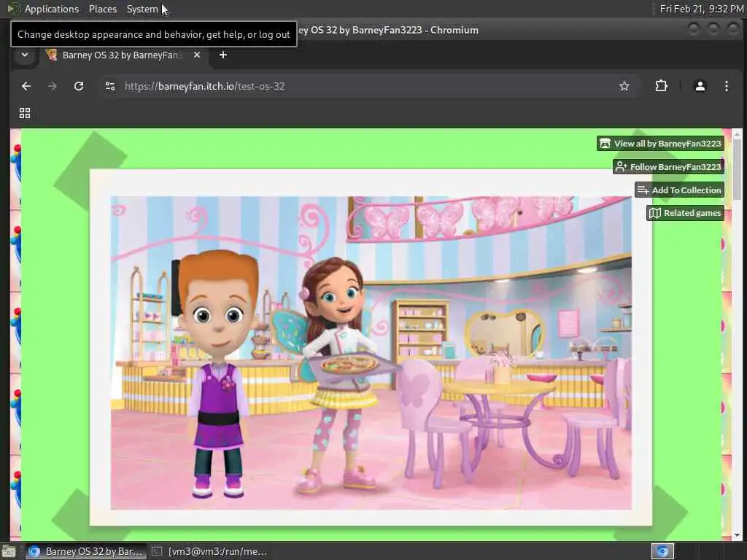
Task: Open the Extensions puzzle icon
Action: [x=661, y=86]
